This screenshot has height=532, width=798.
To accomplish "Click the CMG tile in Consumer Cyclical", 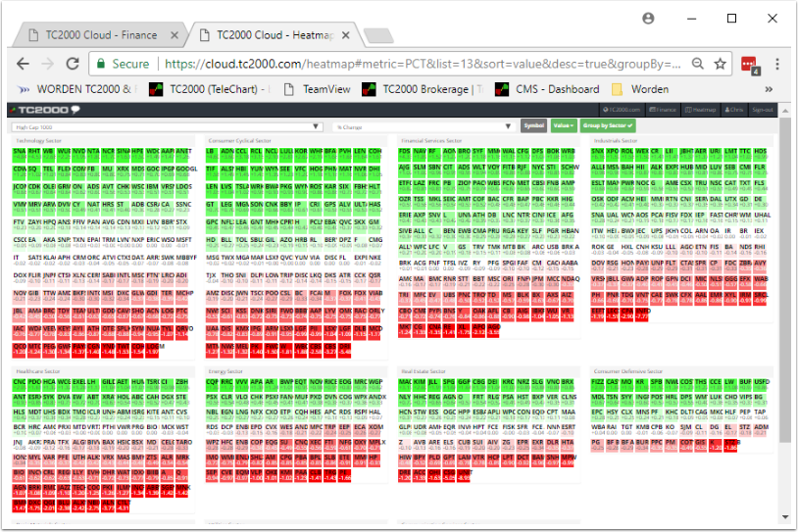I will click(374, 243).
